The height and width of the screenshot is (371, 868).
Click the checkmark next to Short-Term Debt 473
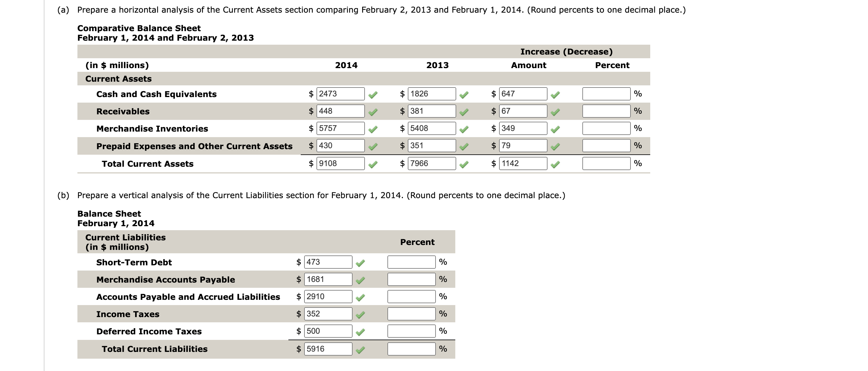[360, 263]
